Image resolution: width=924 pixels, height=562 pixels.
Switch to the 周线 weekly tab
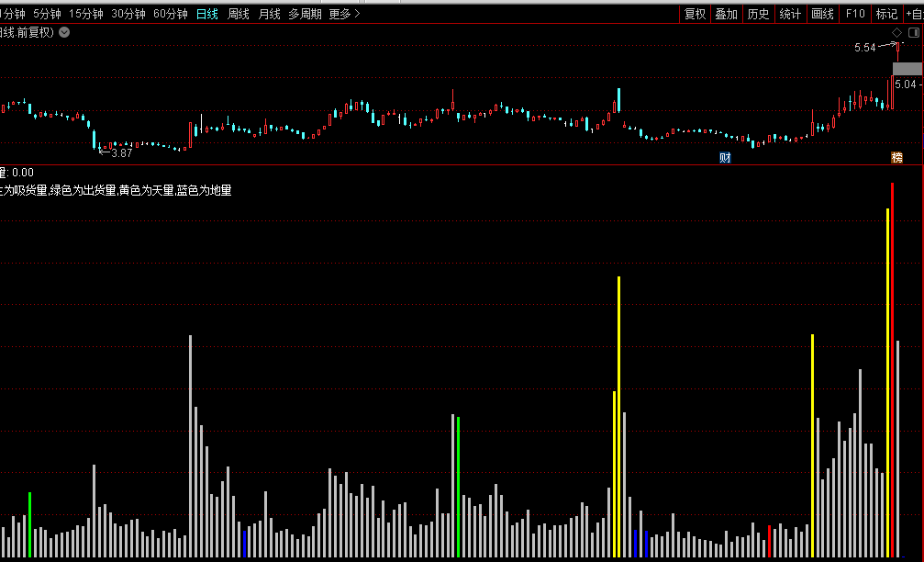239,14
